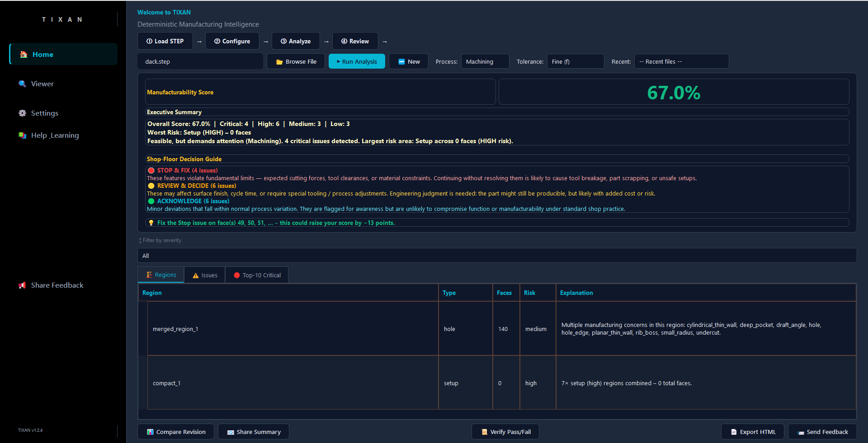Sort by the Faces column header

point(506,293)
